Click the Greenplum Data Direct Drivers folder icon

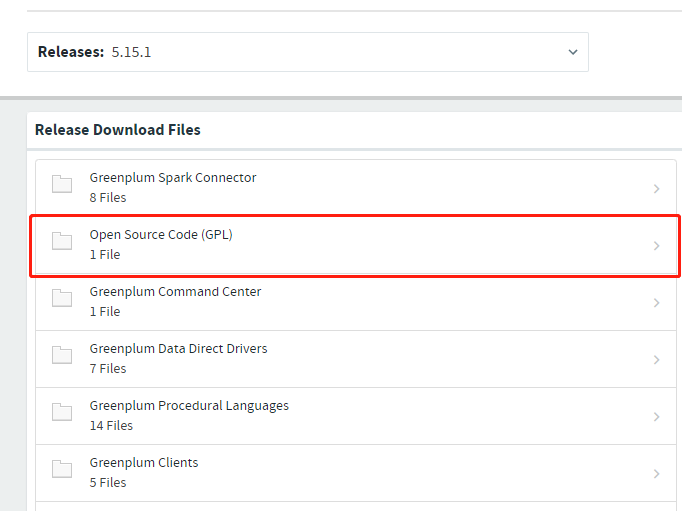[x=62, y=355]
